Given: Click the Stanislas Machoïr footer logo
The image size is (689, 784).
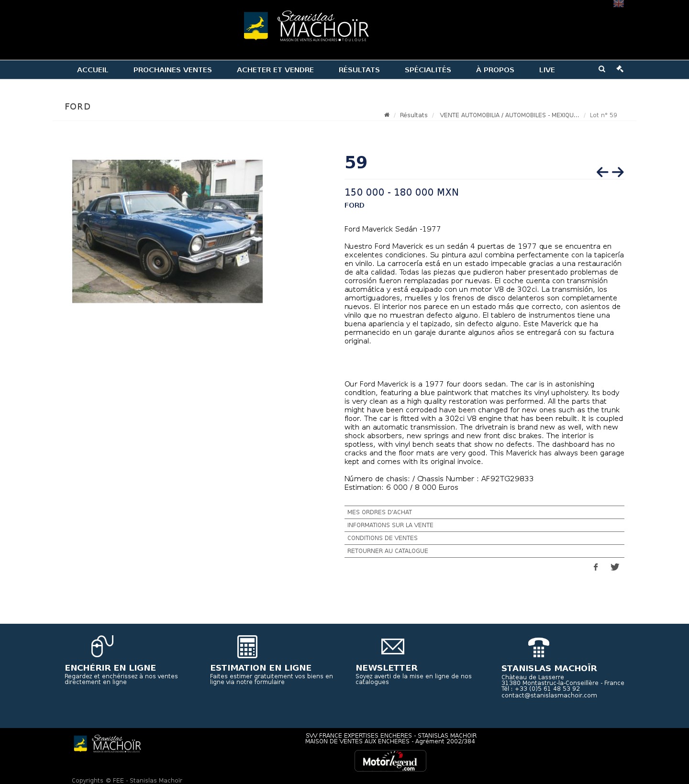Looking at the screenshot, I should coord(107,744).
